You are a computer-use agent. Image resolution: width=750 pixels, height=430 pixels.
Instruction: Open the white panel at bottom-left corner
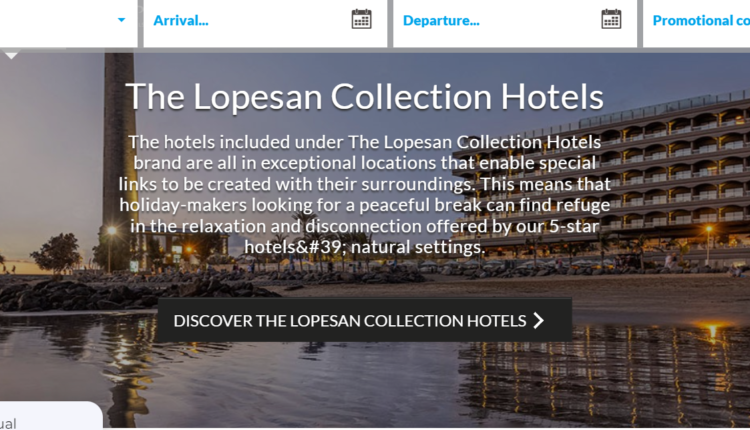[x=50, y=415]
